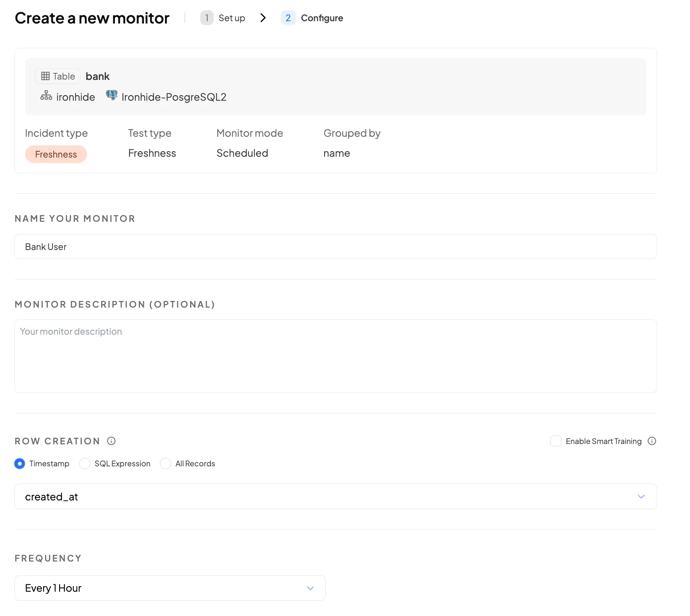Click the step 2 number badge
This screenshot has height=616, width=690.
point(288,18)
